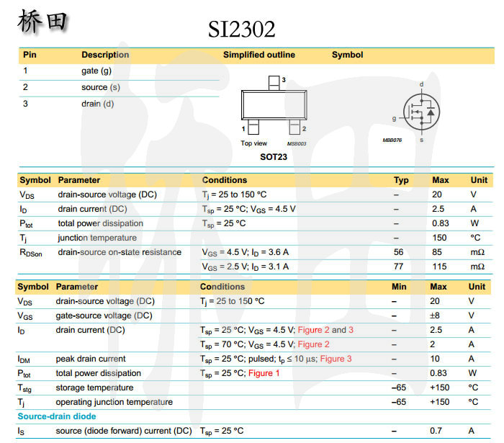
Task: Click the peak drain current max '10'
Action: [x=435, y=359]
